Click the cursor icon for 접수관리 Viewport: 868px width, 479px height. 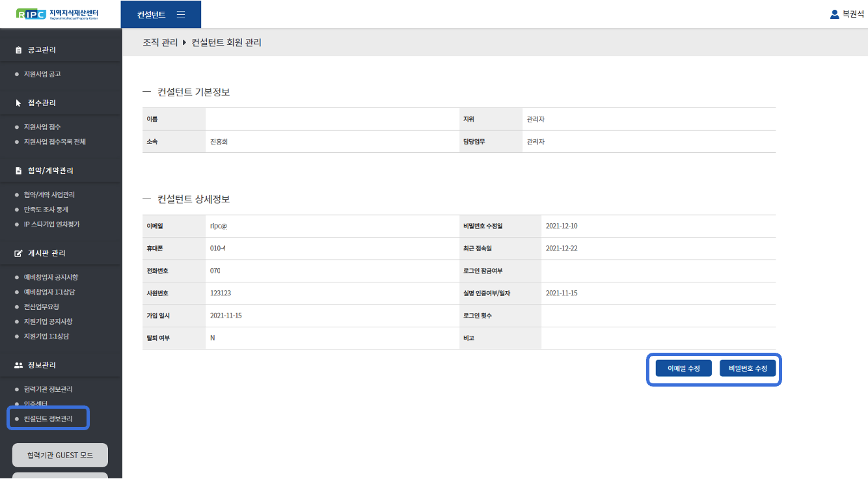(x=18, y=103)
